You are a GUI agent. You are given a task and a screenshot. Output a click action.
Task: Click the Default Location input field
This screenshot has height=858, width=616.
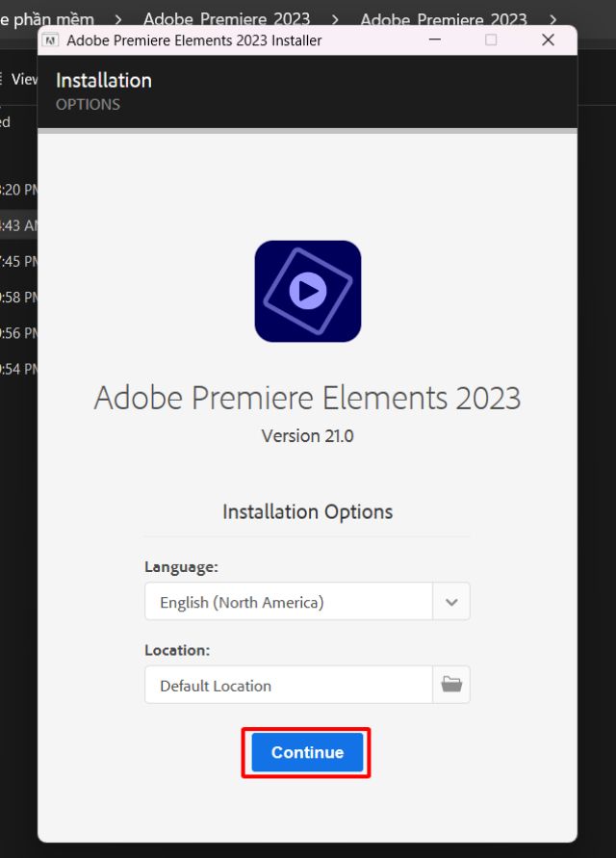(289, 685)
